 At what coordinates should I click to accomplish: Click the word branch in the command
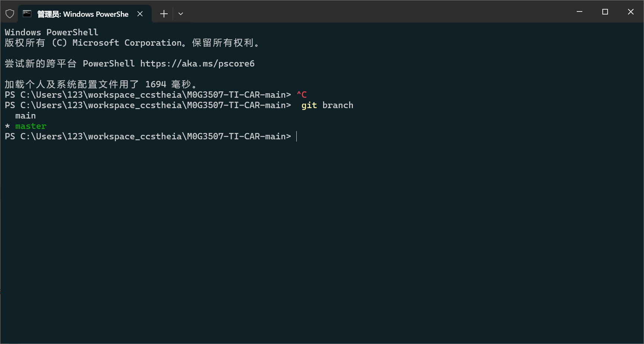point(338,106)
